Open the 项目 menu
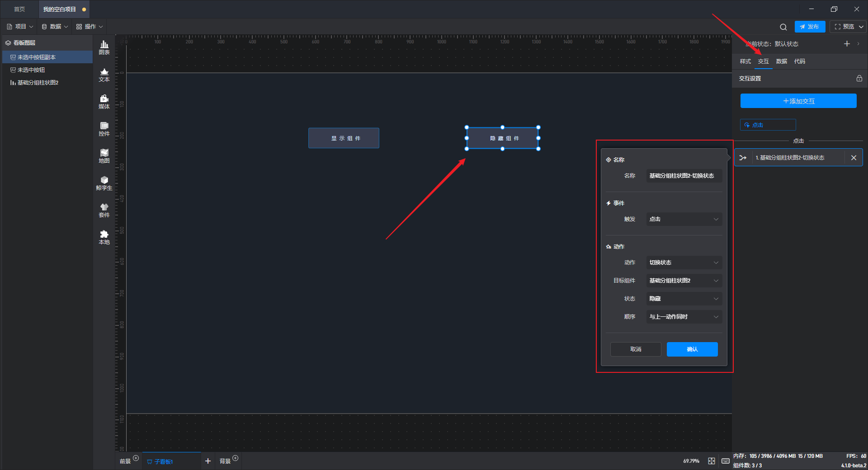 click(x=20, y=27)
